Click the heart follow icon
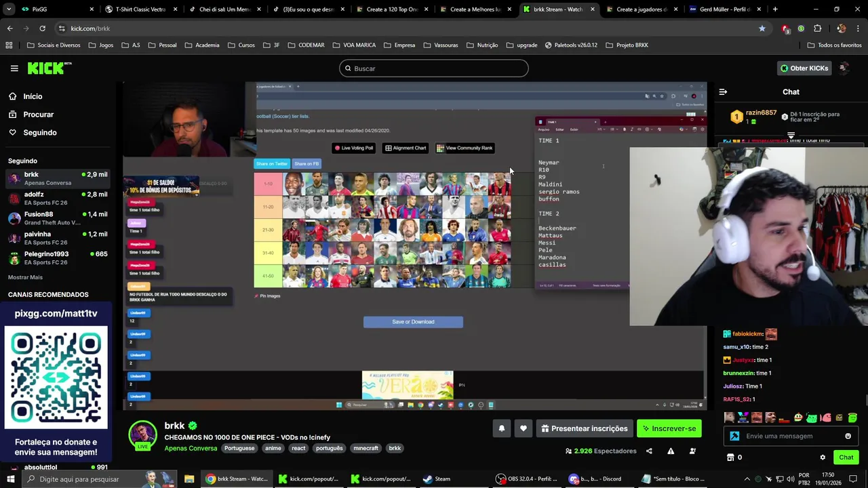Screen dimensions: 868x488 coord(524,428)
